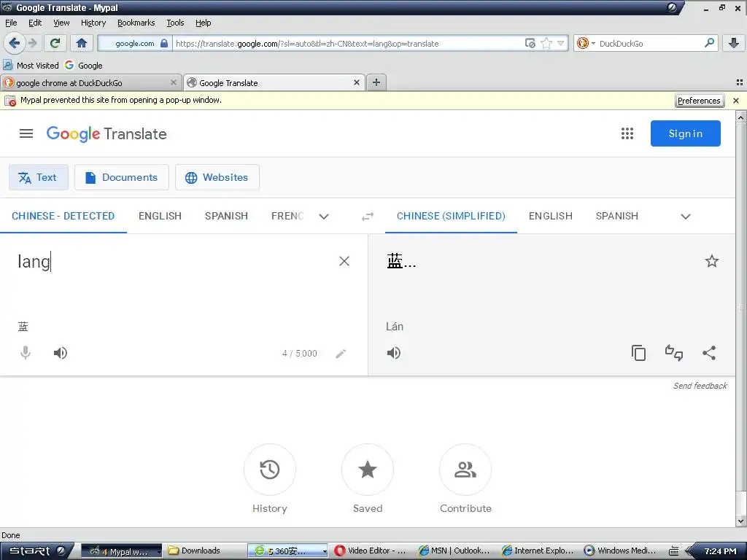Image resolution: width=747 pixels, height=560 pixels.
Task: Switch to MSN Outlook taskbar item
Action: point(454,551)
